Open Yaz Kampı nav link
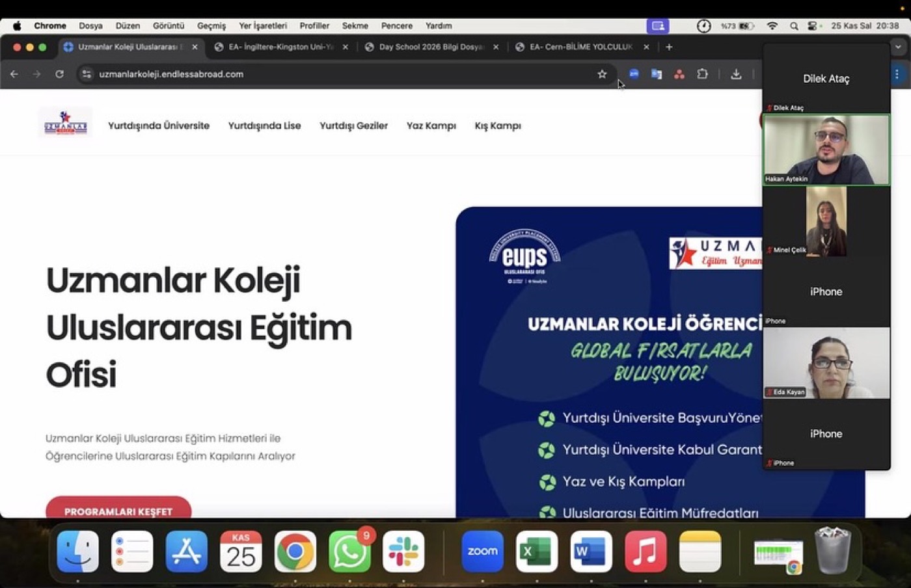Screen dimensions: 911x588 coord(431,126)
